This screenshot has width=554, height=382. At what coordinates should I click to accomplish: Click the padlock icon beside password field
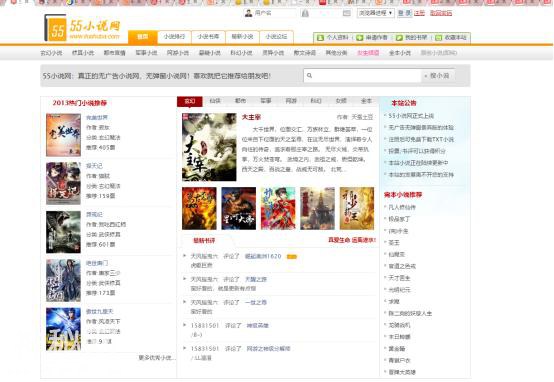[x=305, y=13]
